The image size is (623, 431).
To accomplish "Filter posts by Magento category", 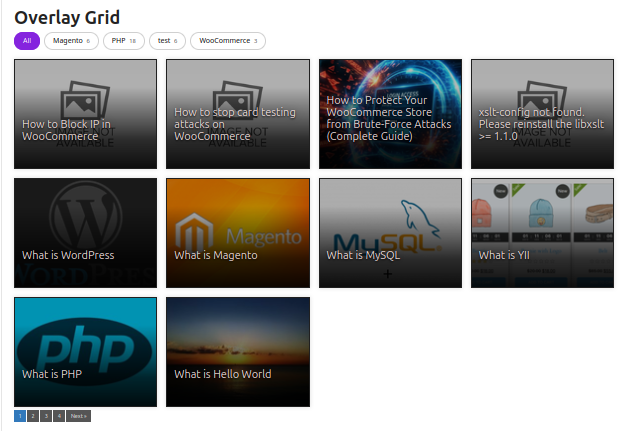I will [72, 41].
